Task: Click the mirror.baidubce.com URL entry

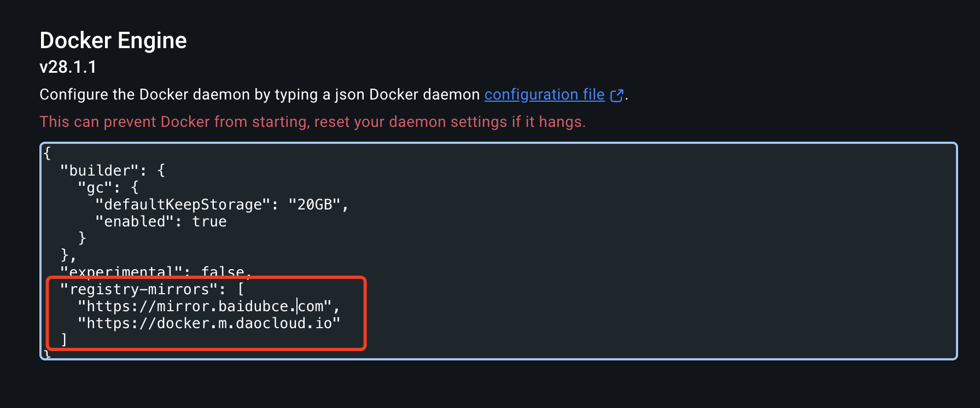Action: pos(205,306)
